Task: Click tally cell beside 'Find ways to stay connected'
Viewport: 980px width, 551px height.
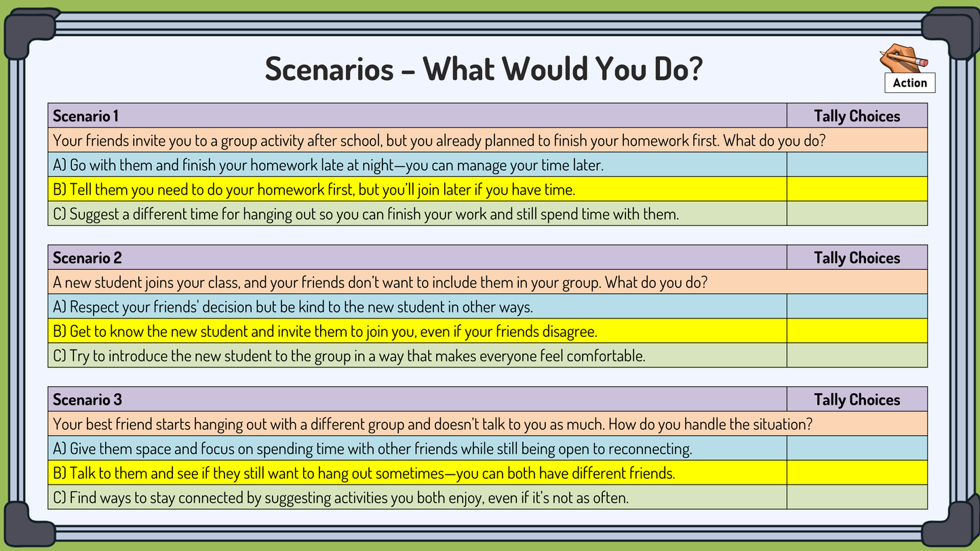Action: 857,497
